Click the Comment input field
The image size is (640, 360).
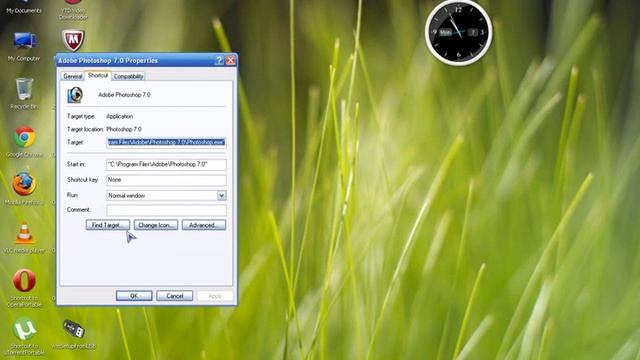tap(166, 210)
